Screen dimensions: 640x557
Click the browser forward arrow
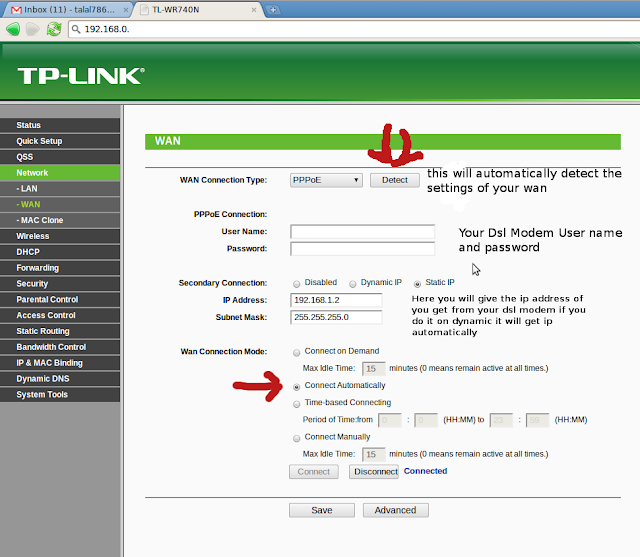(x=33, y=29)
